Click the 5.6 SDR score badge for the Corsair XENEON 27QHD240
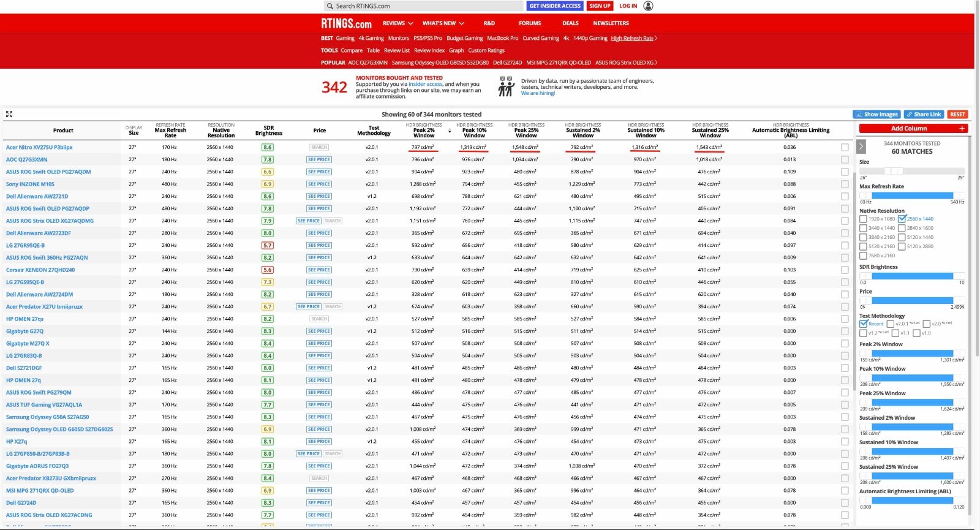 pos(268,270)
